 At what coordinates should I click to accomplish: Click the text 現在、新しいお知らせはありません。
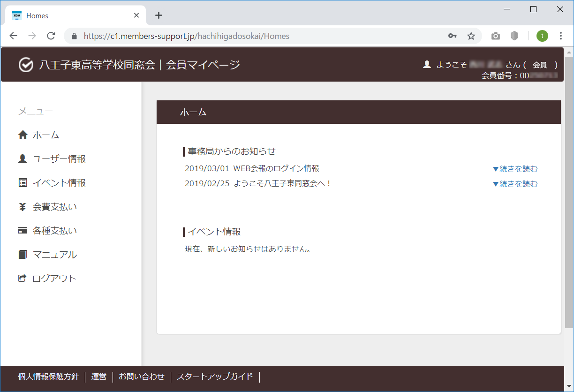[248, 249]
